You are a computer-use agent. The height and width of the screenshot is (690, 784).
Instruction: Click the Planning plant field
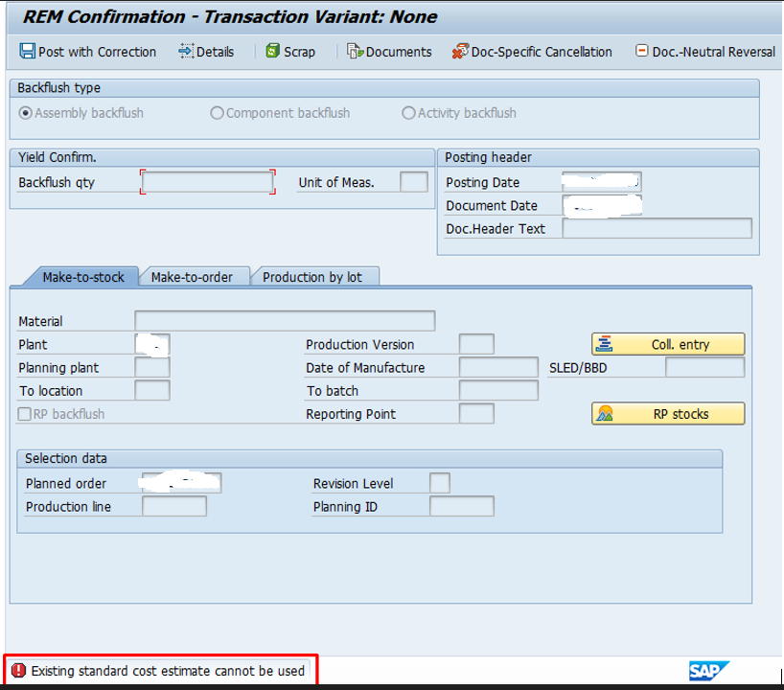pyautogui.click(x=152, y=367)
